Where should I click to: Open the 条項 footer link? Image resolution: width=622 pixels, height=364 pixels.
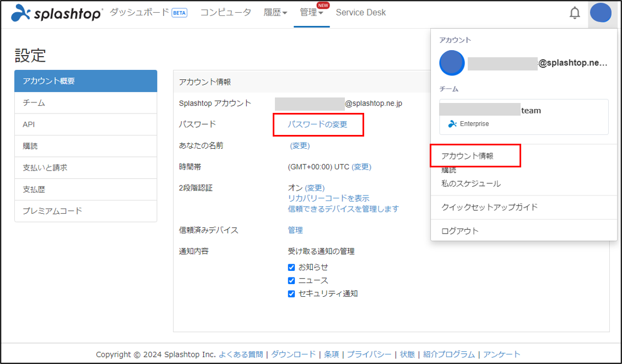click(332, 355)
